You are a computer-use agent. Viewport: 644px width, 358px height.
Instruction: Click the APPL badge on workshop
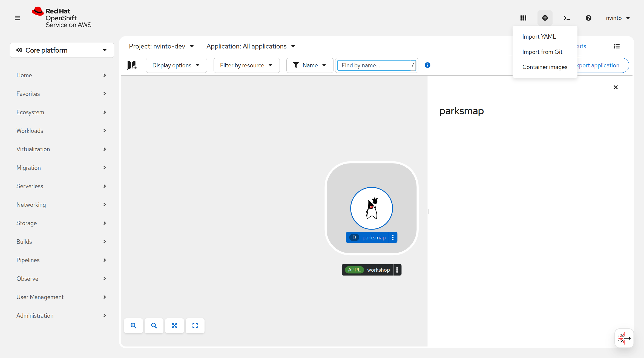tap(354, 270)
